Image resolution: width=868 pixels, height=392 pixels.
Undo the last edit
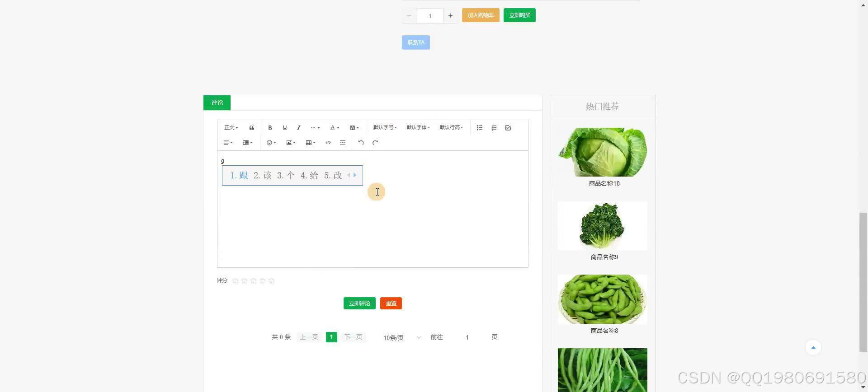click(361, 143)
